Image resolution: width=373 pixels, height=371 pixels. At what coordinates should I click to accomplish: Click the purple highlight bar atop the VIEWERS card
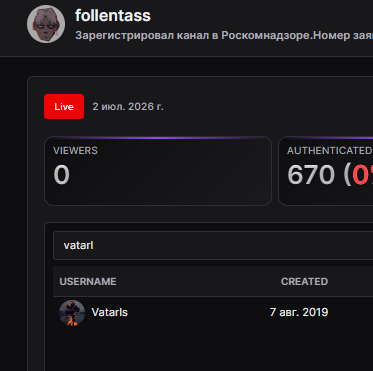coord(158,137)
